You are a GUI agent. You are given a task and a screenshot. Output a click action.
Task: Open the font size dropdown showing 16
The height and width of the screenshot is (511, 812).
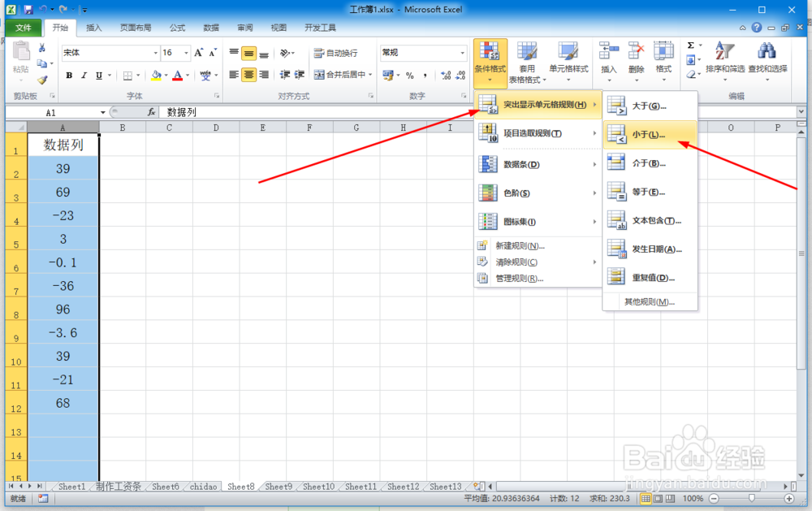tap(187, 53)
